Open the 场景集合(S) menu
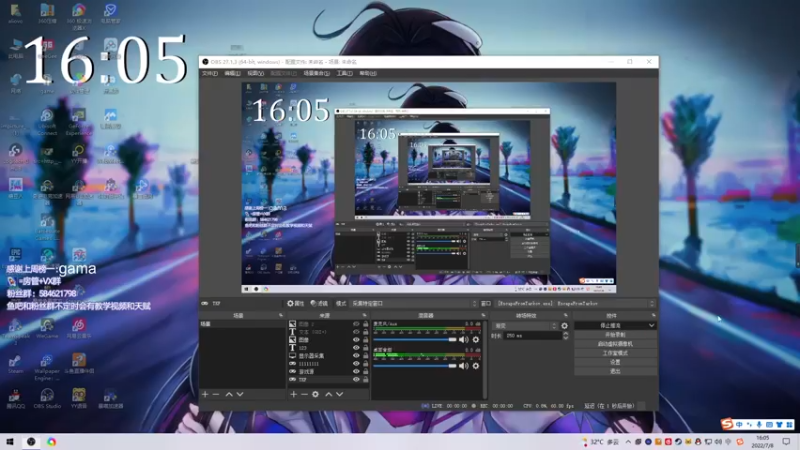 click(x=316, y=73)
